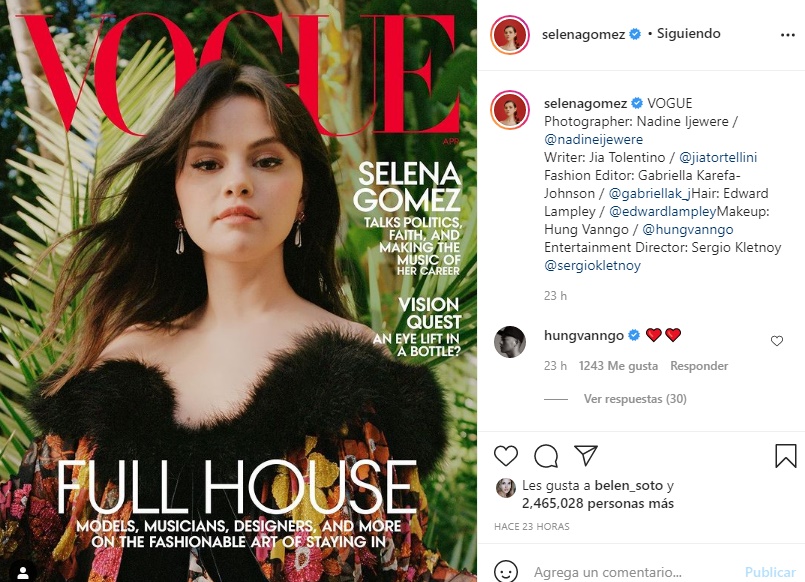Click the Publicar button

pos(770,572)
